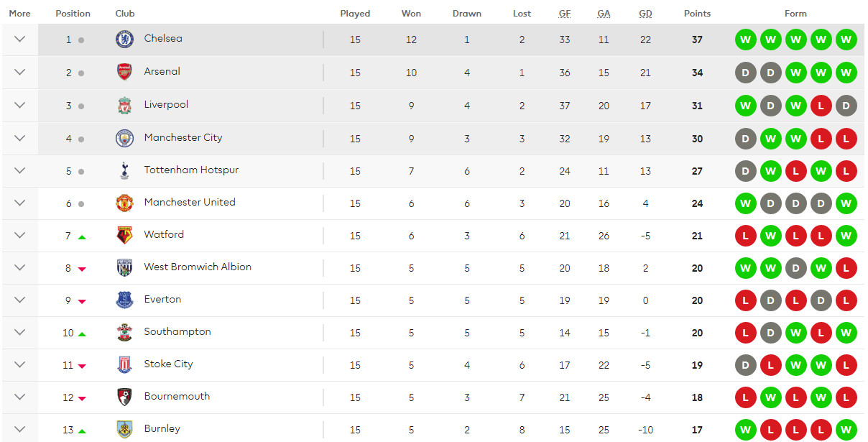Click the Liverpool club crest icon
Screen dimensions: 868x442
click(x=125, y=106)
